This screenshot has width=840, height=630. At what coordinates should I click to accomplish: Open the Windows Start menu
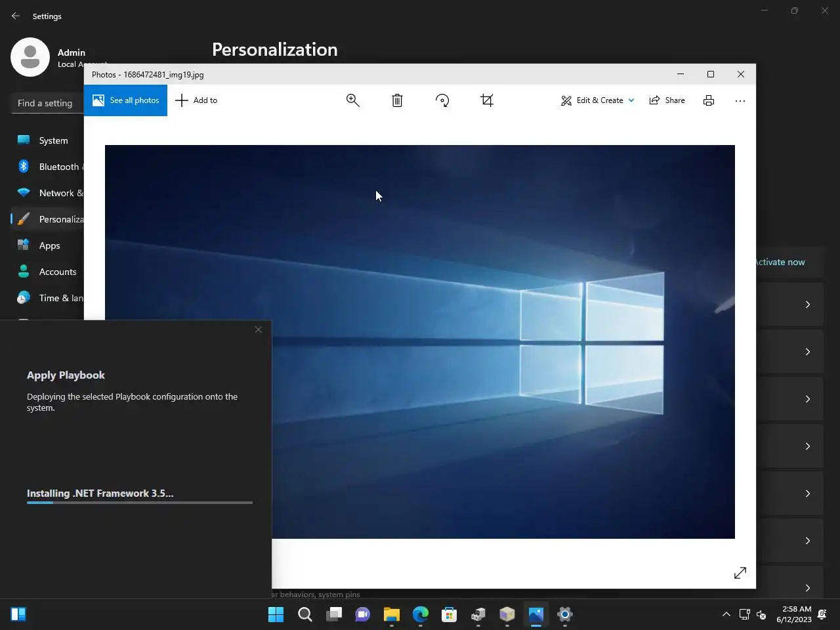coord(276,614)
